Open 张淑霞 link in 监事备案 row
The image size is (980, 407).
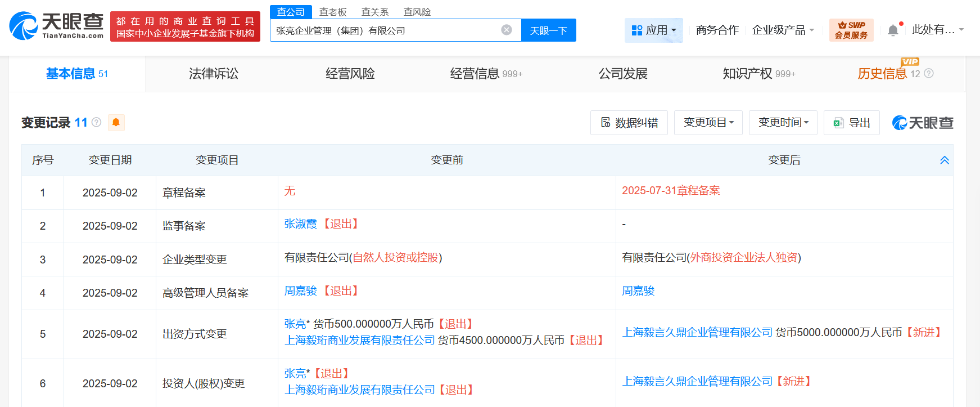pyautogui.click(x=301, y=224)
